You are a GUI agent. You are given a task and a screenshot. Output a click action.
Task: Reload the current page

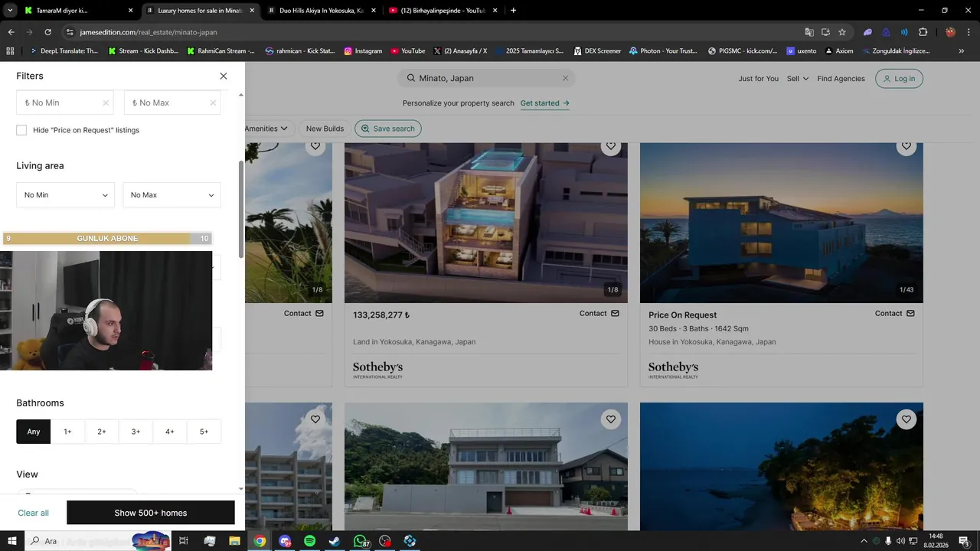[47, 32]
